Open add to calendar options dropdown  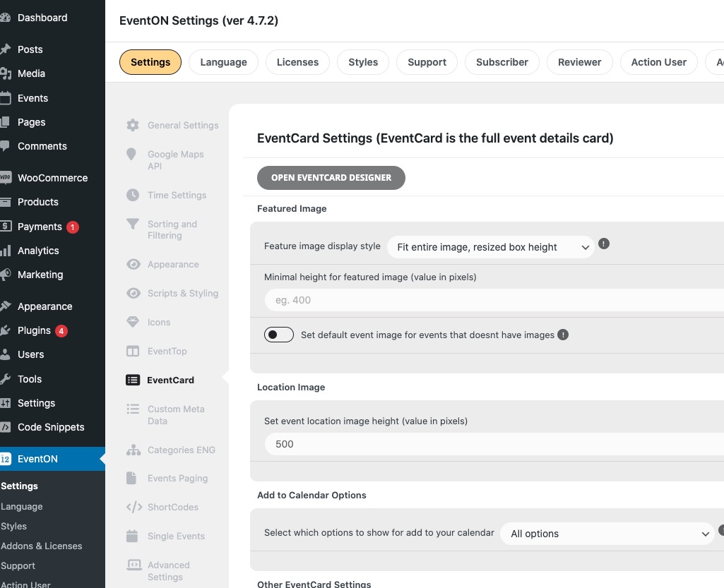[607, 534]
